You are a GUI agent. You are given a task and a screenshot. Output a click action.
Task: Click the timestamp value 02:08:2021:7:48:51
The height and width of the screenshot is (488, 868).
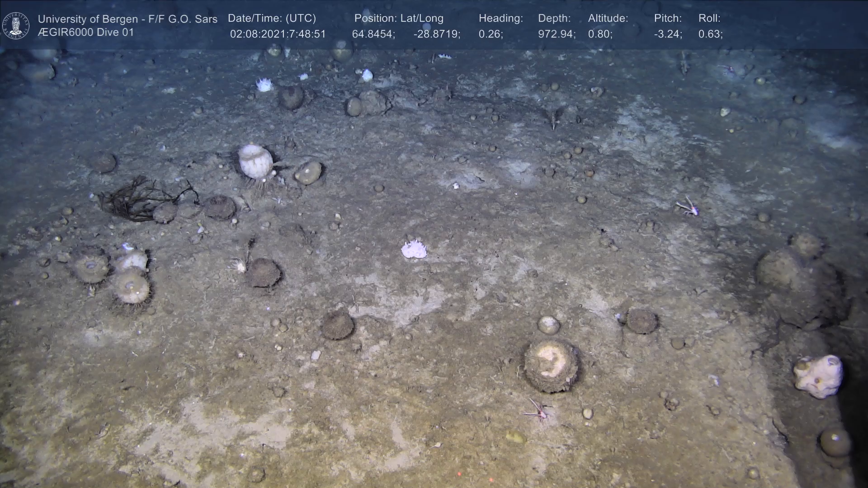pyautogui.click(x=278, y=34)
